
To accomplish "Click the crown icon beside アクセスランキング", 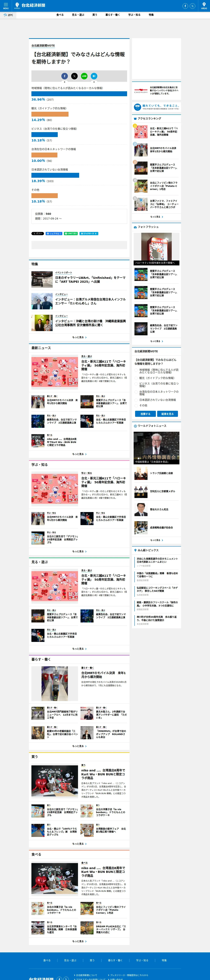I will coord(135,119).
